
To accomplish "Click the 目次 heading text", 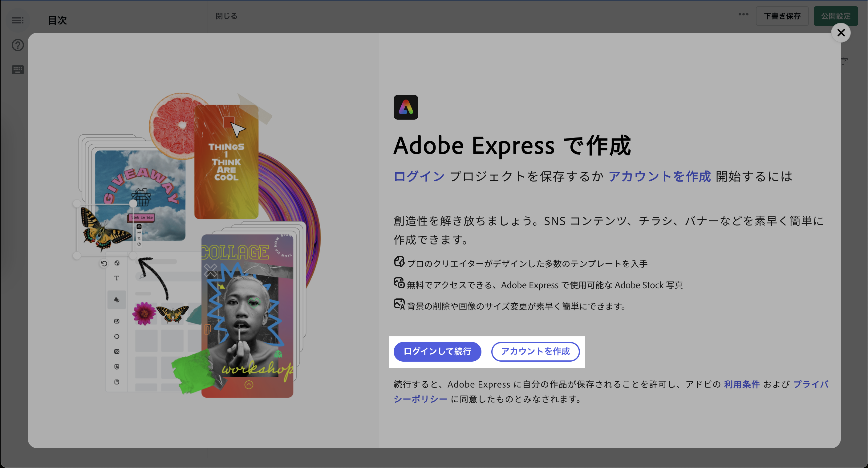I will (x=57, y=20).
